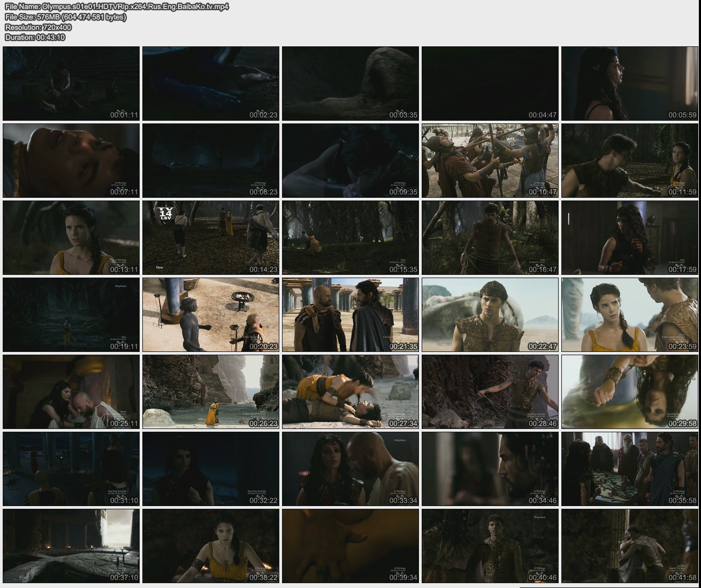
Task: Select the thumbnail timestamped 00:13:11
Action: pyautogui.click(x=71, y=238)
